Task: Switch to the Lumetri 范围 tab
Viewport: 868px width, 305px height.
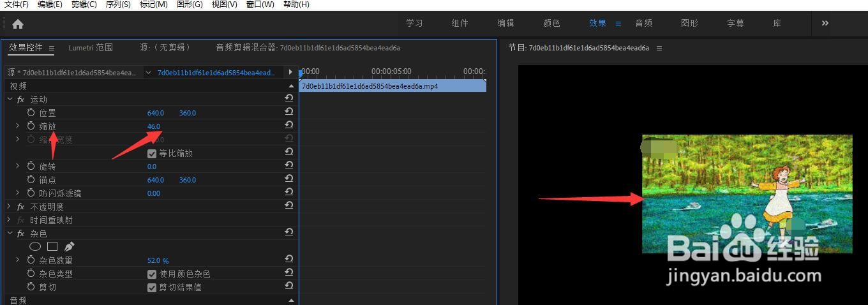Action: coord(91,47)
